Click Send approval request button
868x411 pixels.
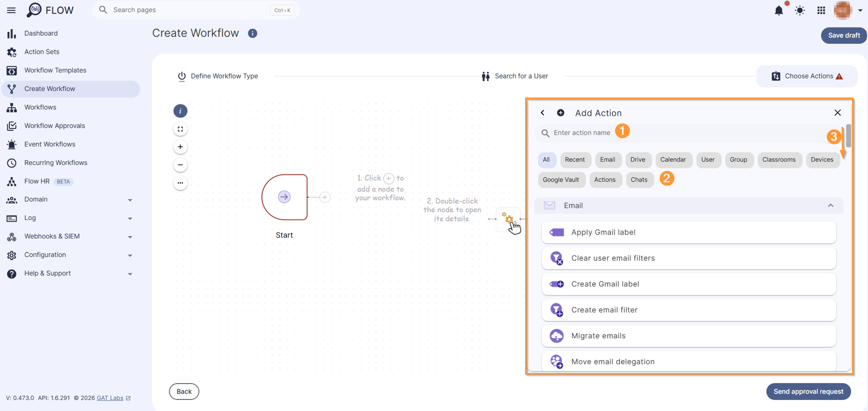tap(808, 391)
